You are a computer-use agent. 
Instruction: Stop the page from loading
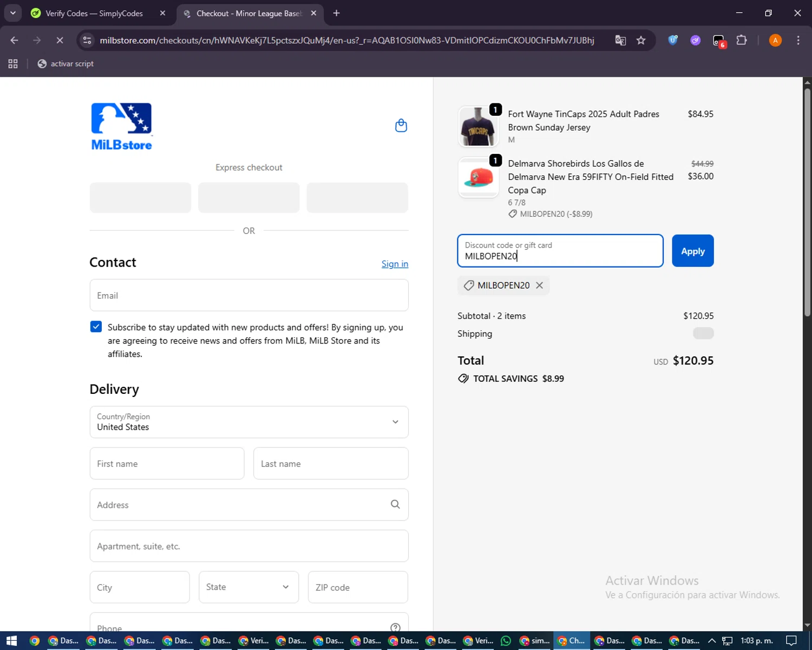[60, 40]
